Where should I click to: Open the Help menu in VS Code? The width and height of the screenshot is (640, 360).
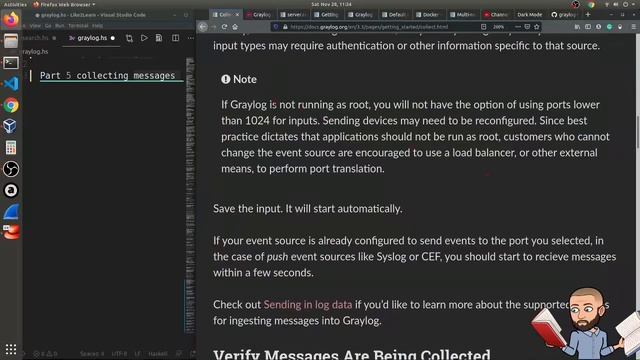(97, 25)
